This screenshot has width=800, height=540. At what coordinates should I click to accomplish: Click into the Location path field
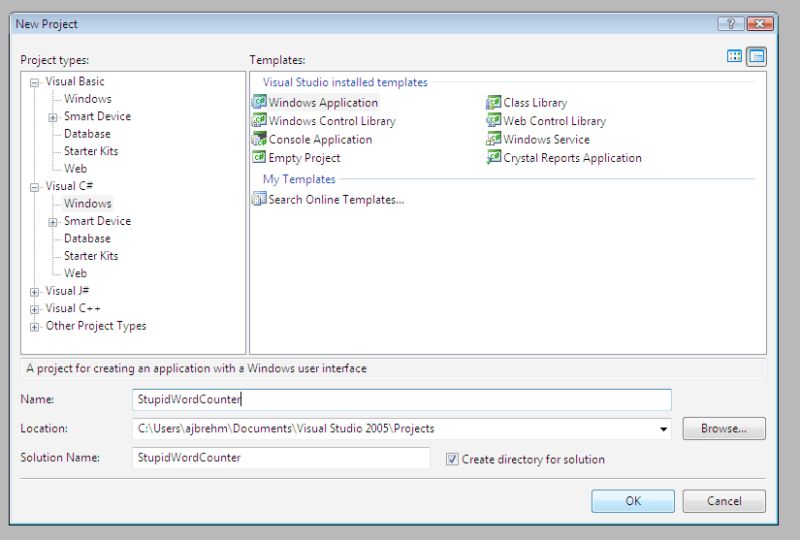[x=402, y=428]
